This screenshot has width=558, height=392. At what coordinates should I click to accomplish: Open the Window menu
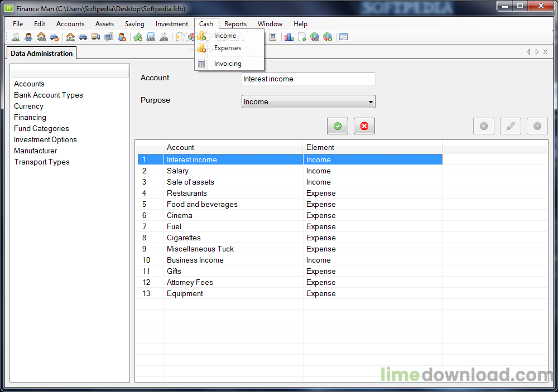pyautogui.click(x=270, y=24)
